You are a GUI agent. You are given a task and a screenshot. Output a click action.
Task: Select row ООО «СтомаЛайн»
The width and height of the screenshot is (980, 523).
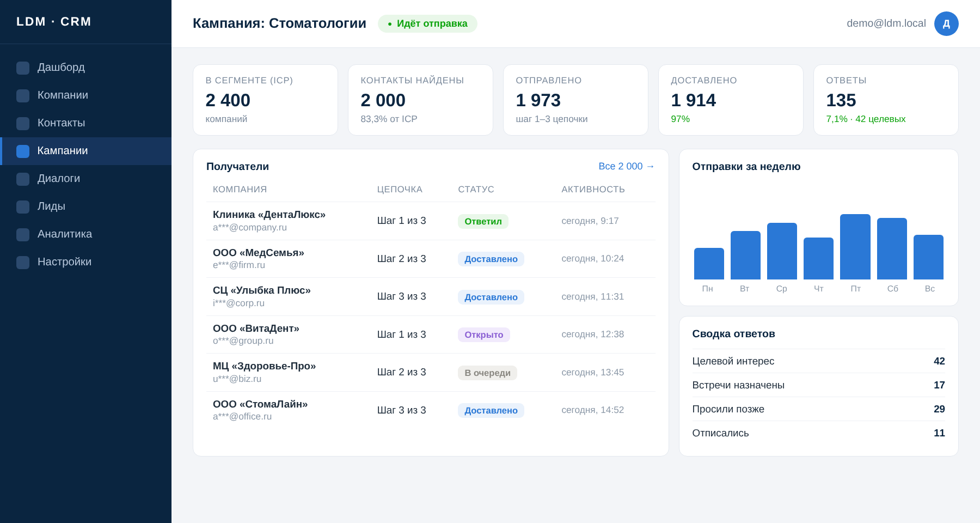point(431,410)
